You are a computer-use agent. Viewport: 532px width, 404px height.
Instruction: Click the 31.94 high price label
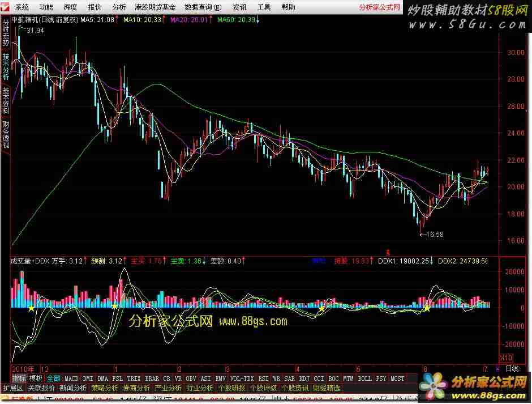tap(35, 31)
